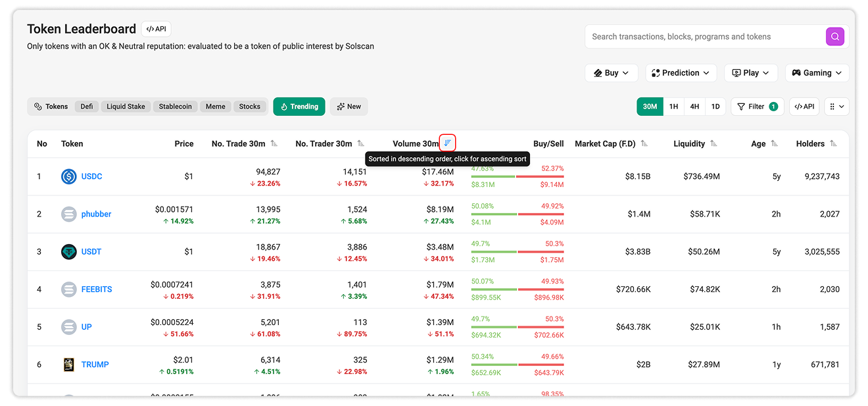Open the FEEBITS token link
868x406 pixels.
click(x=97, y=289)
